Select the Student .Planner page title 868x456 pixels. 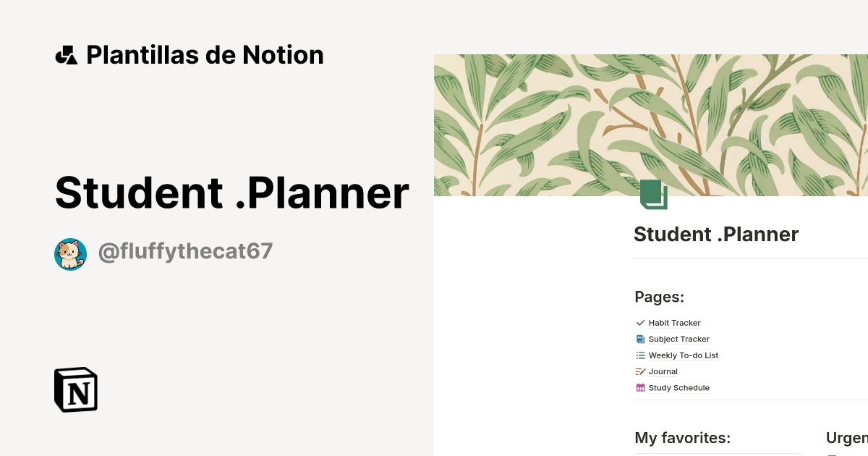point(715,234)
